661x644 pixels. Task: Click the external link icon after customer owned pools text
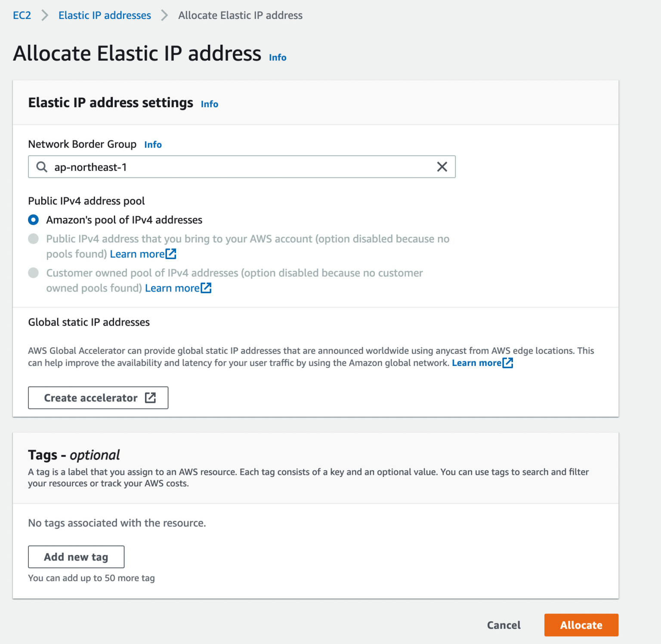pyautogui.click(x=207, y=288)
